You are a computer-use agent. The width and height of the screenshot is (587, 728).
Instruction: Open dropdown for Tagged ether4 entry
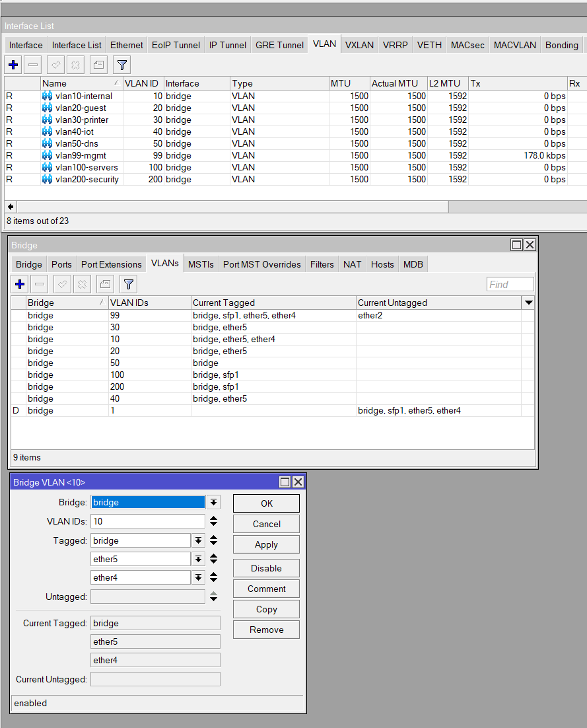198,577
